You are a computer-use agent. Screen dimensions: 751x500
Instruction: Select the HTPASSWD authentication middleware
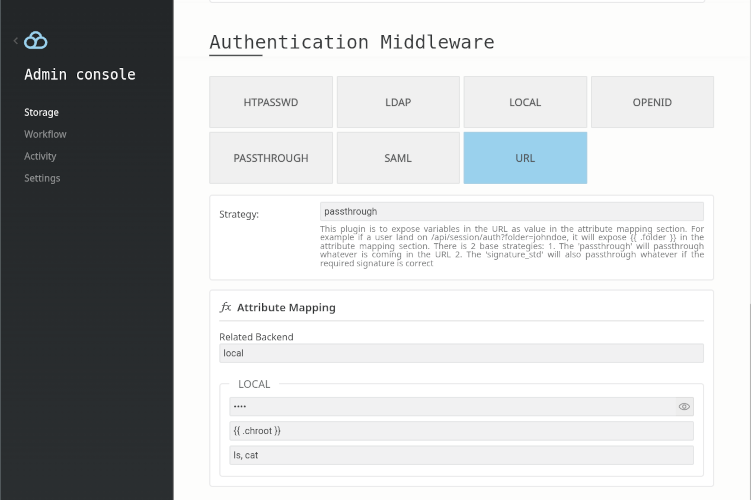click(x=271, y=102)
